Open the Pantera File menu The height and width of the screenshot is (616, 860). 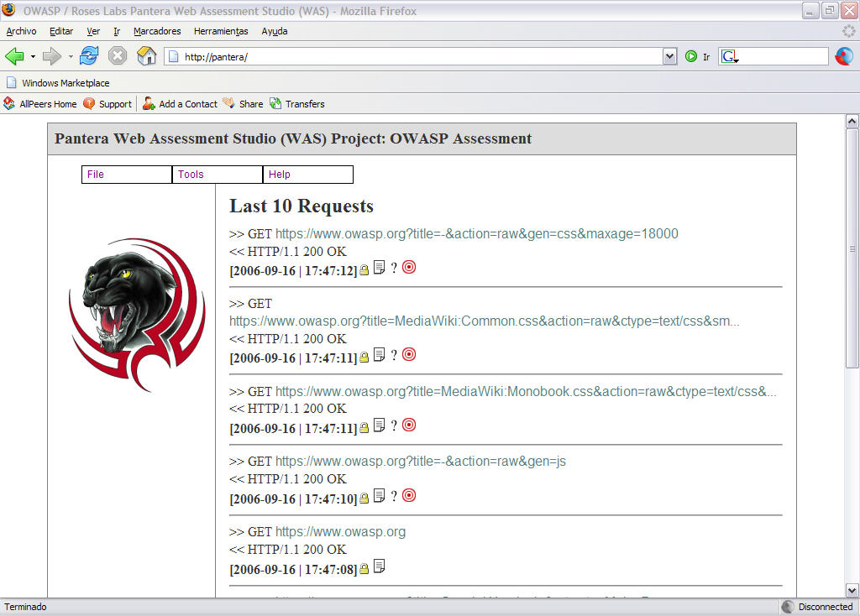pyautogui.click(x=127, y=175)
